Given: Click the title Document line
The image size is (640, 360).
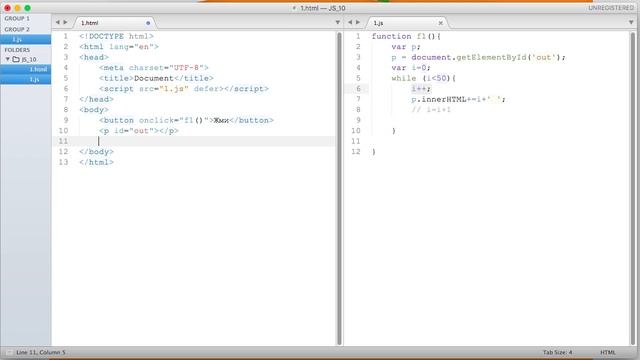Looking at the screenshot, I should click(156, 78).
